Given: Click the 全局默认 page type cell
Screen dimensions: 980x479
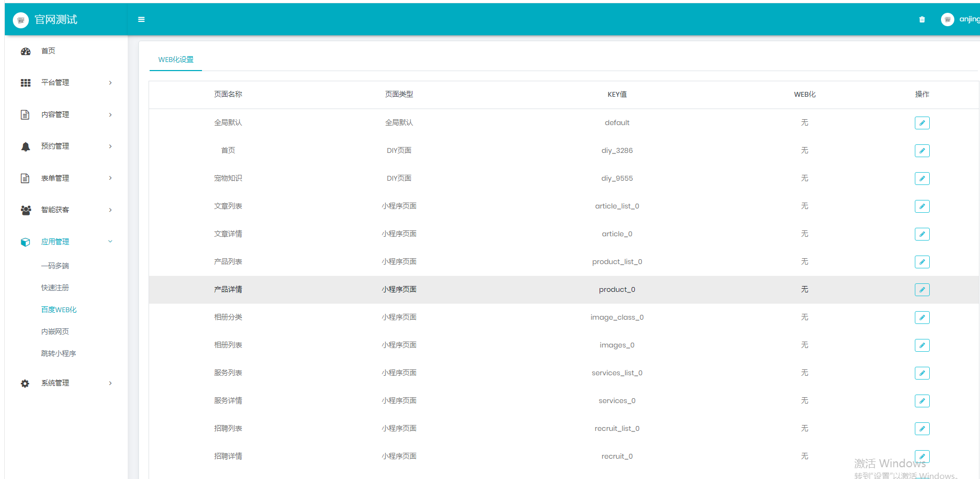Looking at the screenshot, I should coord(399,123).
